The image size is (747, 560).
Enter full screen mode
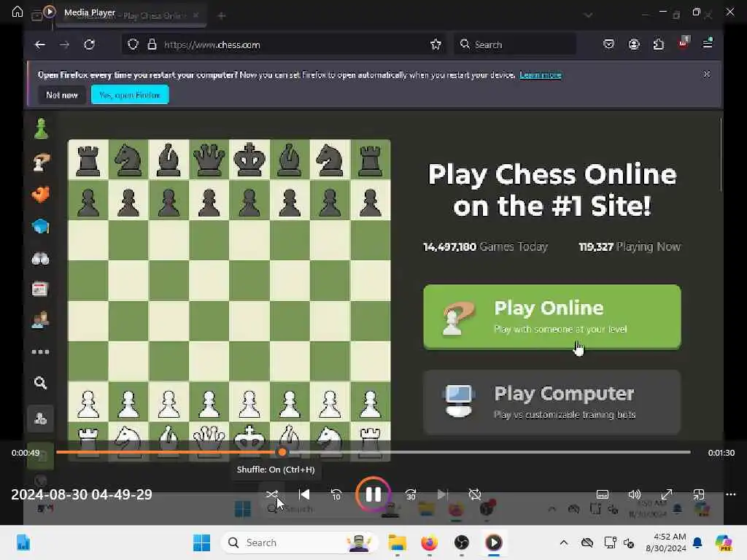[667, 495]
